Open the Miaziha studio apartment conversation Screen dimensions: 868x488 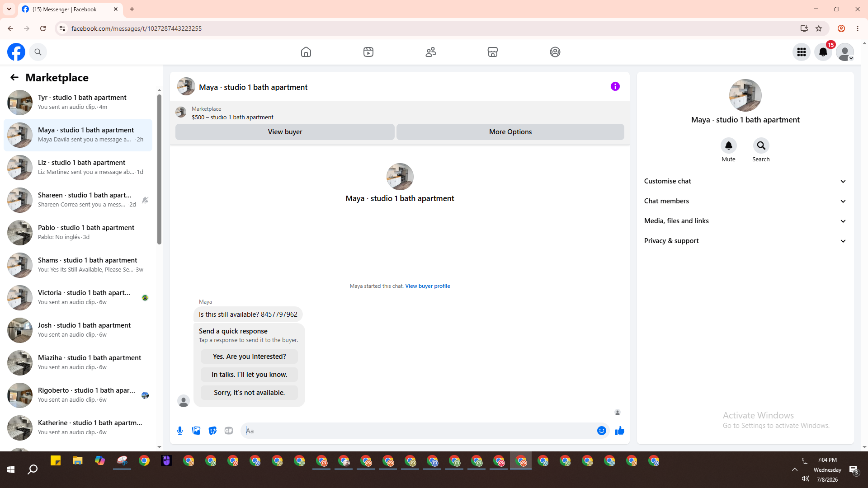coord(78,363)
